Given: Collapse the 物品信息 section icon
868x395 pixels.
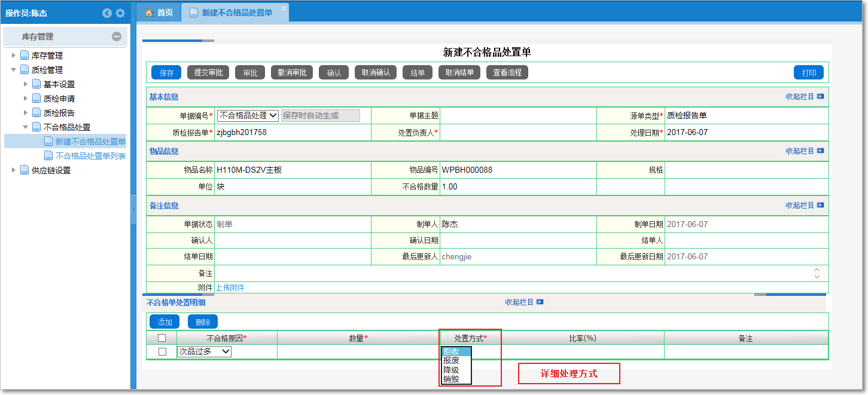Looking at the screenshot, I should pos(820,151).
